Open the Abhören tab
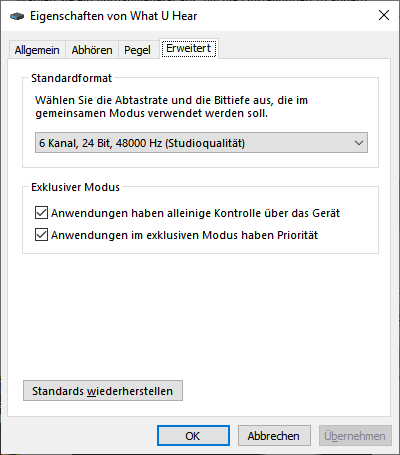This screenshot has height=455, width=400. point(92,50)
